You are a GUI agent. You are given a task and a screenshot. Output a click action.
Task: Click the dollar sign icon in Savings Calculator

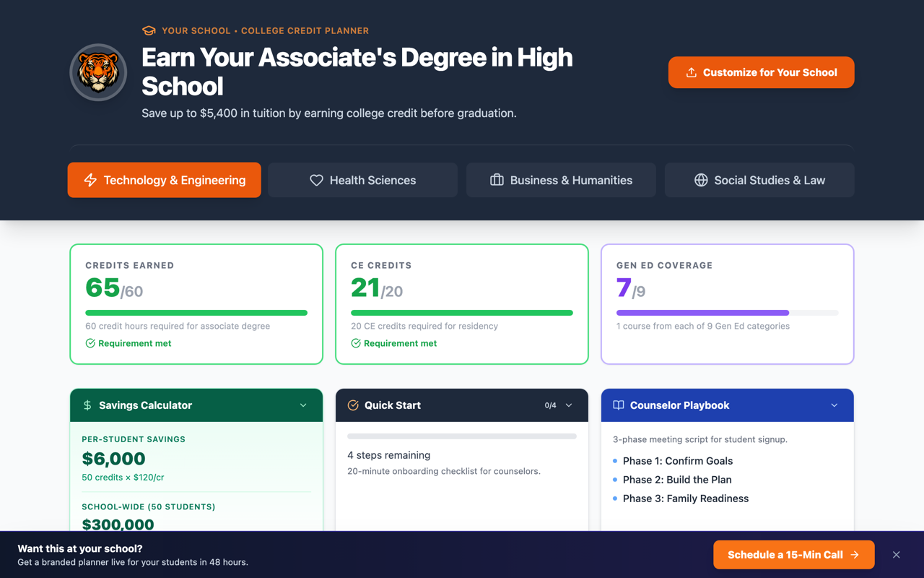[87, 405]
